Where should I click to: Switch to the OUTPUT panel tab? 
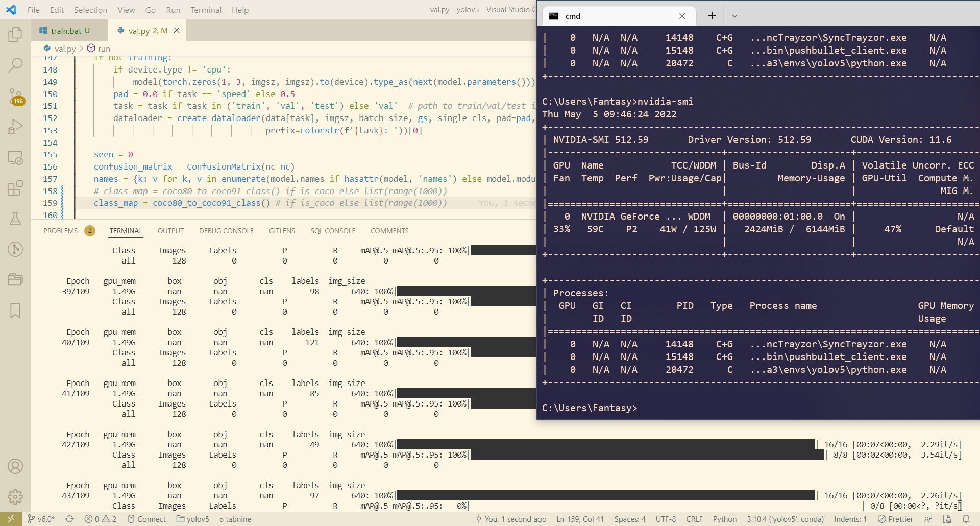(170, 231)
